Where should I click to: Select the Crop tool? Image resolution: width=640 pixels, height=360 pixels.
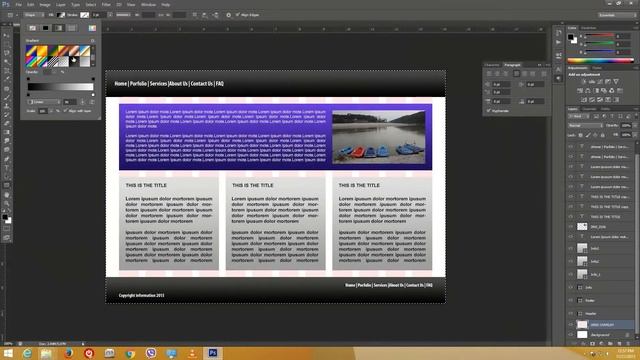7,71
